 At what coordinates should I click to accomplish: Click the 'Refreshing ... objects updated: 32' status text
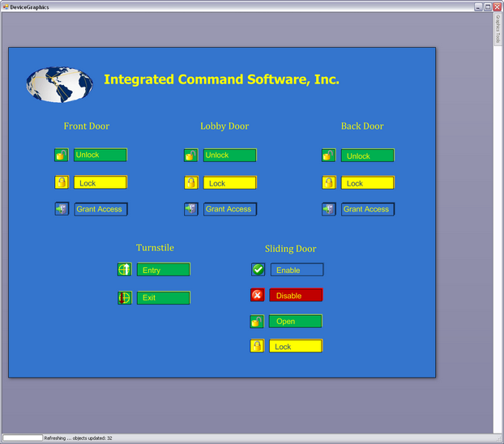point(78,438)
